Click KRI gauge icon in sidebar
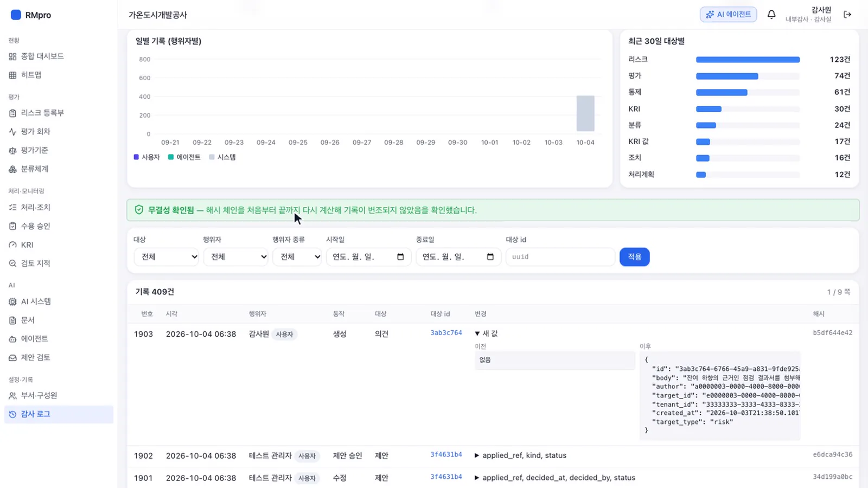 12,245
